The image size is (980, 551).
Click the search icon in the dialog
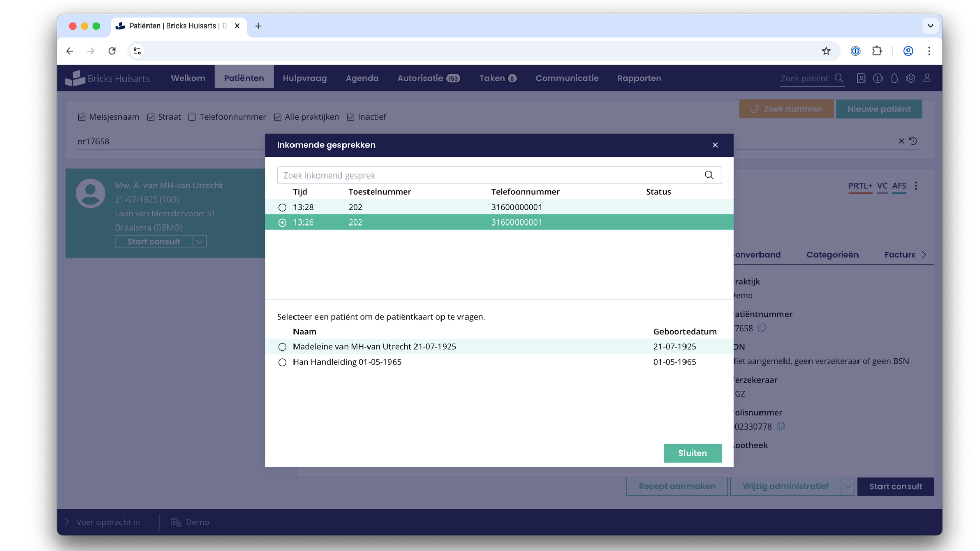709,175
